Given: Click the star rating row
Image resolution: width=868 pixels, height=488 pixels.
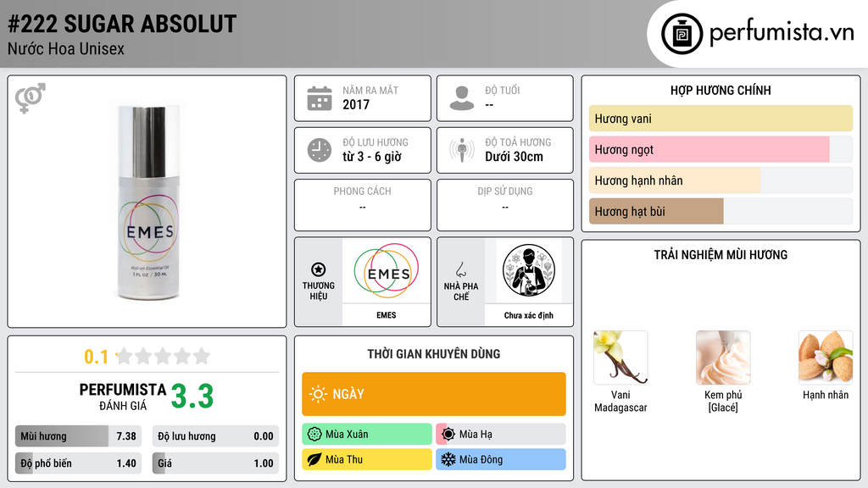Looking at the screenshot, I should [163, 357].
